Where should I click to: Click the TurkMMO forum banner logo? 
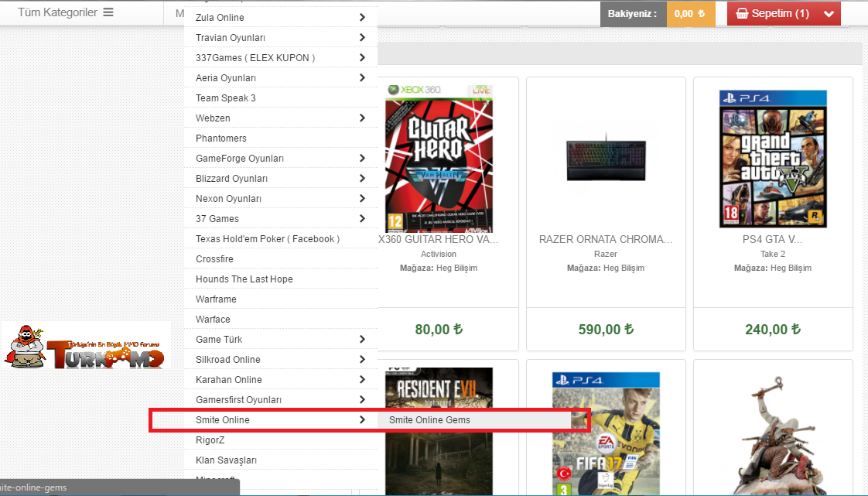[85, 346]
